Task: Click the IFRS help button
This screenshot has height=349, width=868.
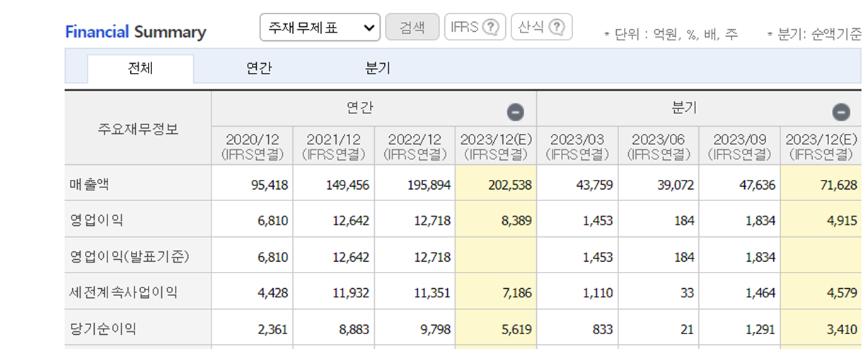Action: click(x=475, y=28)
